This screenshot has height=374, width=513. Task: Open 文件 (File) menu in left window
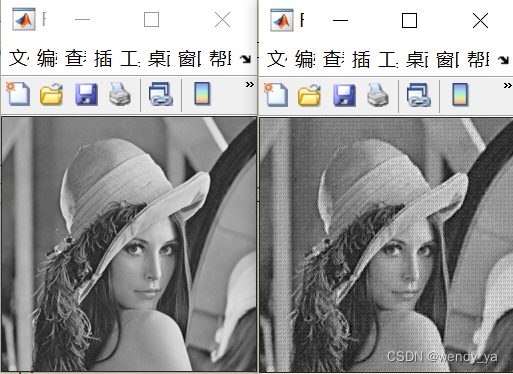point(18,58)
